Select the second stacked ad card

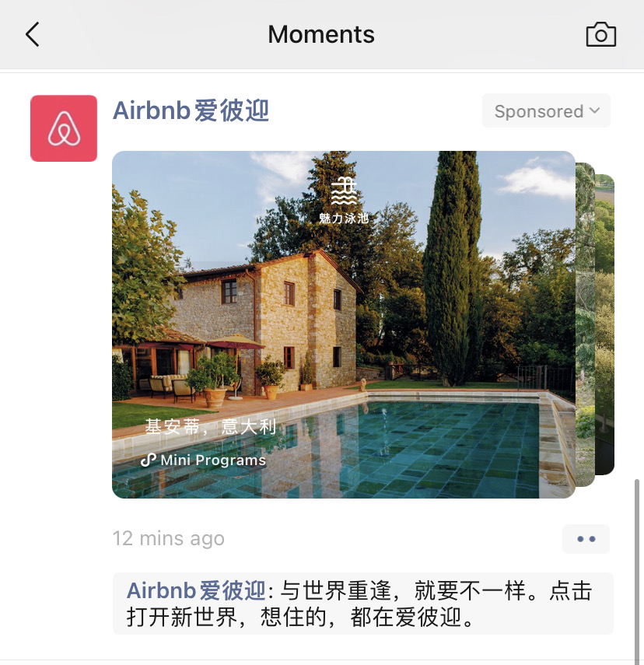coord(586,324)
